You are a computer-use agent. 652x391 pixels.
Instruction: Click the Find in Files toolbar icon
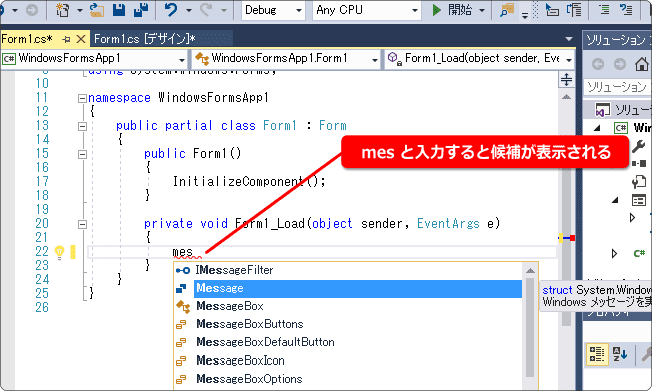click(507, 10)
